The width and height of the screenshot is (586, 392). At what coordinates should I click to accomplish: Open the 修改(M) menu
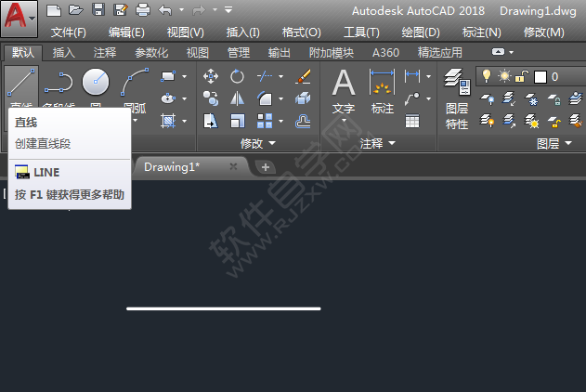(x=544, y=33)
